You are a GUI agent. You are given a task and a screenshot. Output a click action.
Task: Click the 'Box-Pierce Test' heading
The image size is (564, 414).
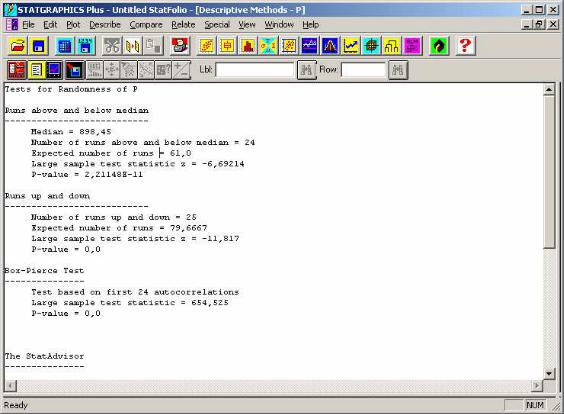coord(44,270)
